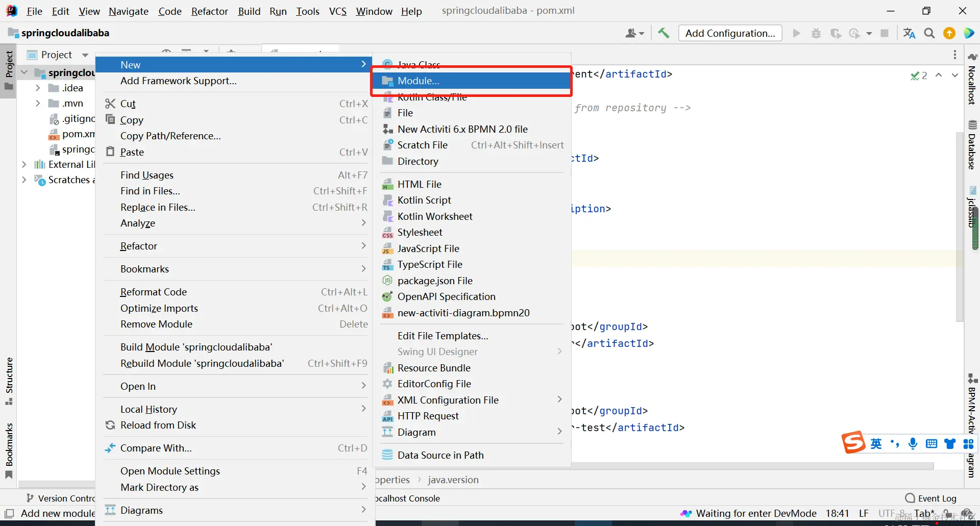Image resolution: width=980 pixels, height=526 pixels.
Task: Collapse the springcloudalibaba root node
Action: tap(24, 72)
